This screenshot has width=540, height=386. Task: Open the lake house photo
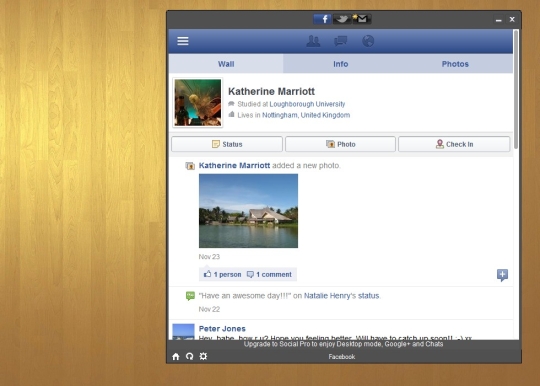pyautogui.click(x=248, y=211)
